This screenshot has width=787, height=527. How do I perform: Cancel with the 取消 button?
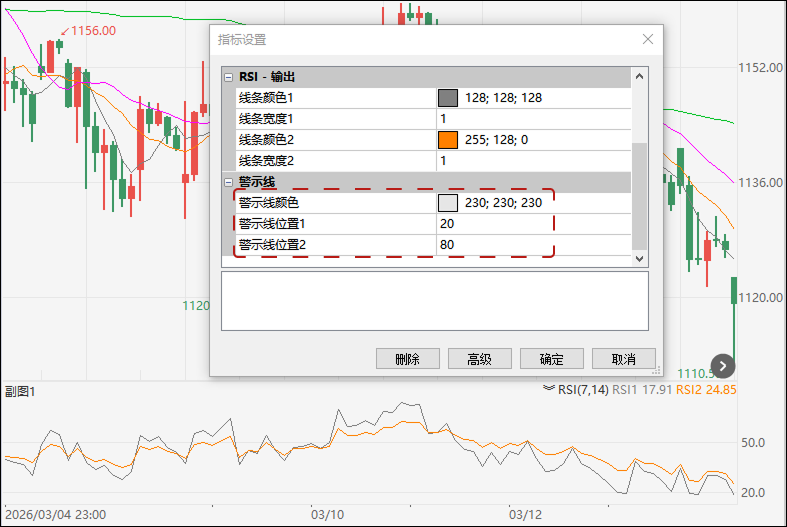click(624, 359)
